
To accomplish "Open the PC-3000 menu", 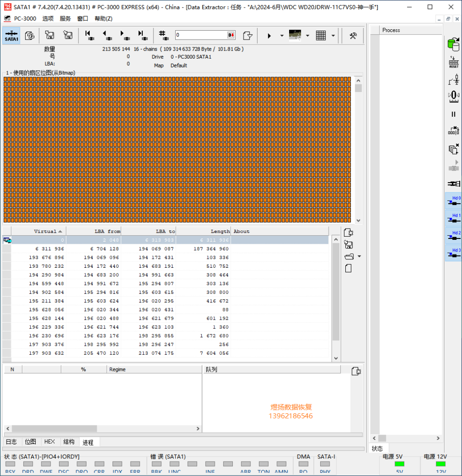I will click(25, 19).
